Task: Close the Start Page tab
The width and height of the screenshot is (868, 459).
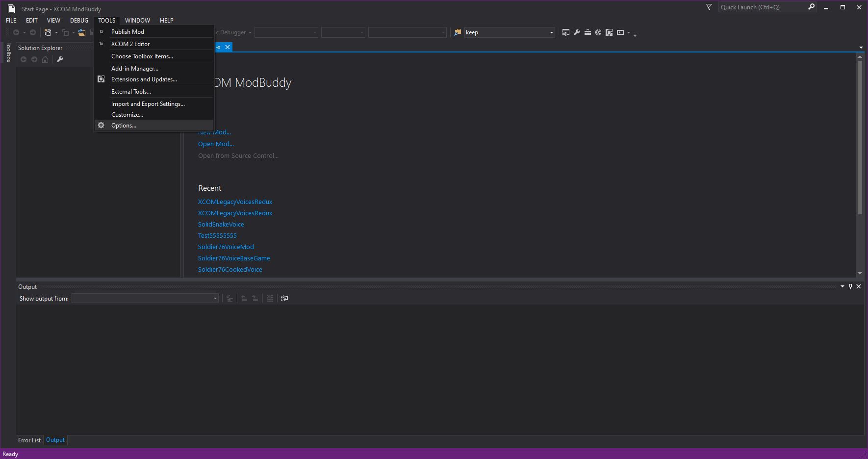Action: tap(228, 47)
